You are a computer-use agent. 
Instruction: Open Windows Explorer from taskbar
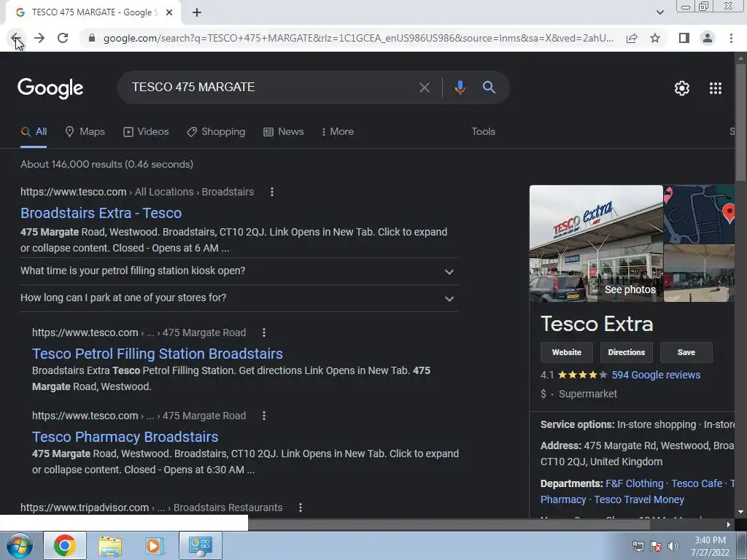pos(110,545)
